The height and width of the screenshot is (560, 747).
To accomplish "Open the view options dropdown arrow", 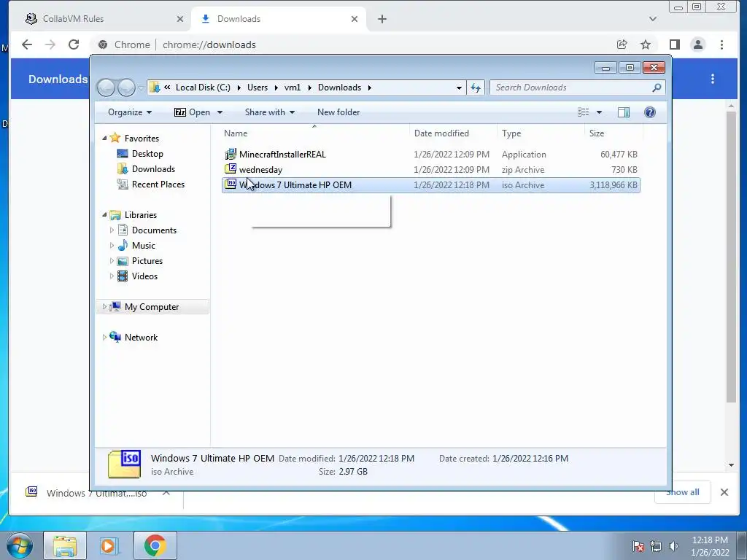I will [600, 112].
